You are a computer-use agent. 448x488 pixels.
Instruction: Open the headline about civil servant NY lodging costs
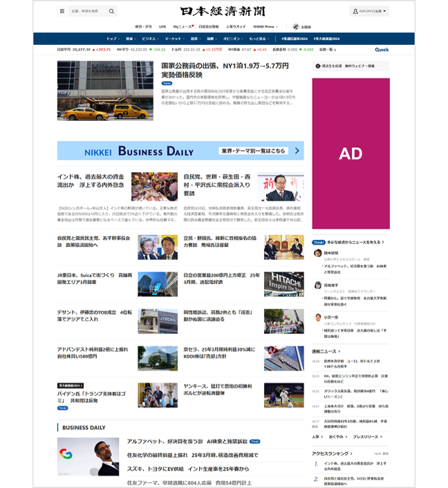pos(225,71)
